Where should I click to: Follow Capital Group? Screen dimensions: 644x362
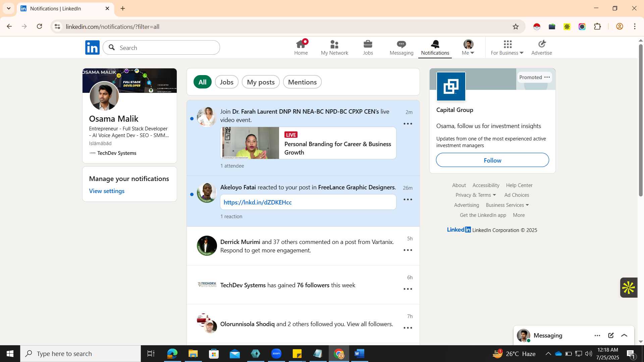(492, 160)
